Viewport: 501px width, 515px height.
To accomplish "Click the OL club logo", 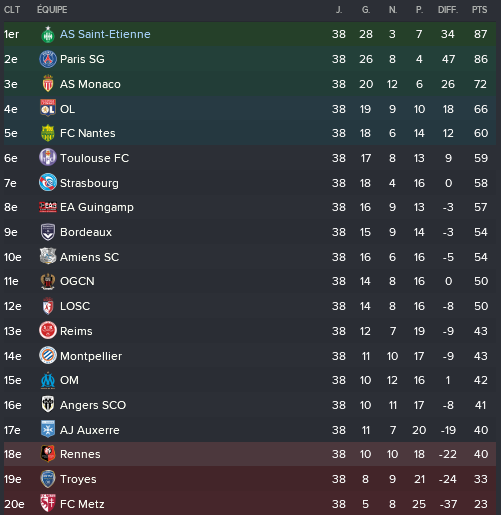I will (x=48, y=108).
